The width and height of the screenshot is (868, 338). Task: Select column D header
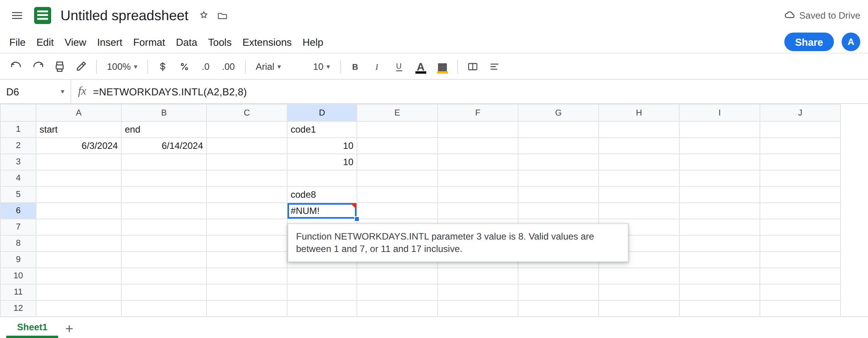[322, 113]
